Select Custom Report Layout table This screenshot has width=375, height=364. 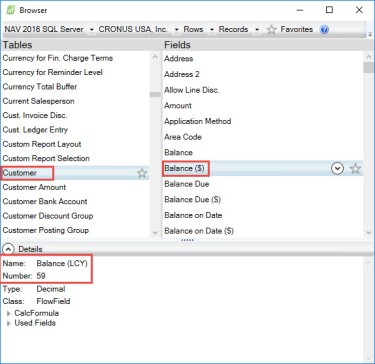pos(42,144)
